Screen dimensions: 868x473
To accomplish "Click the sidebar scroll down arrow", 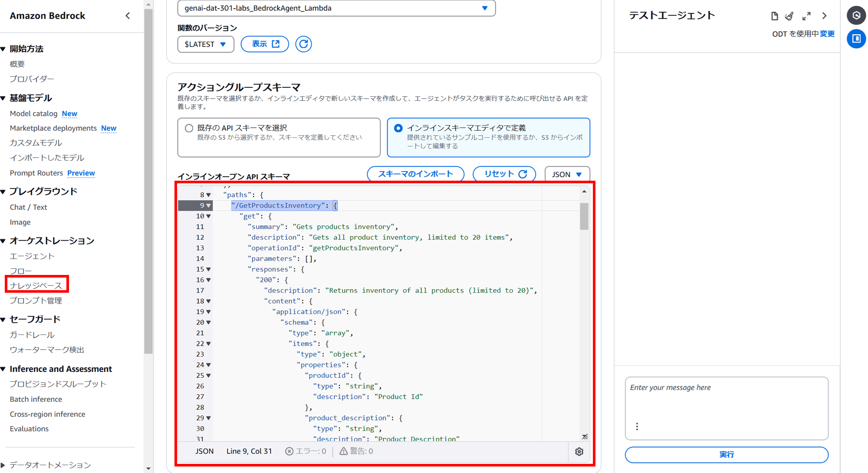I will (148, 468).
